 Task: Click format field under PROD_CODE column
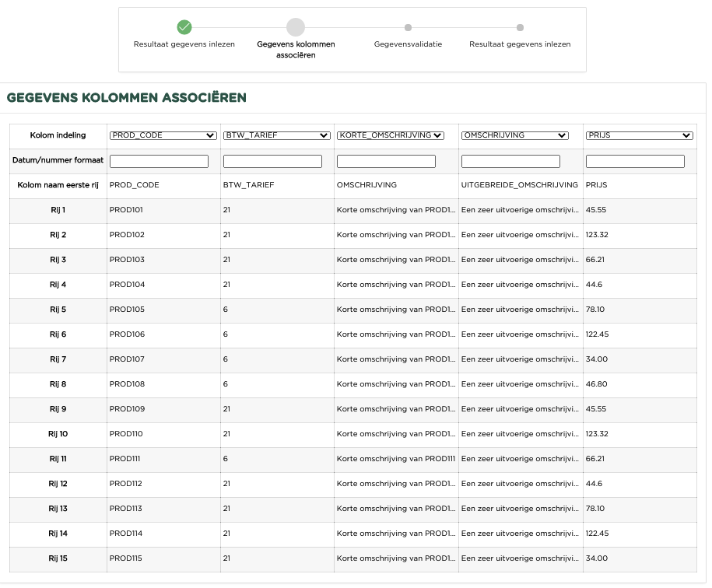160,162
